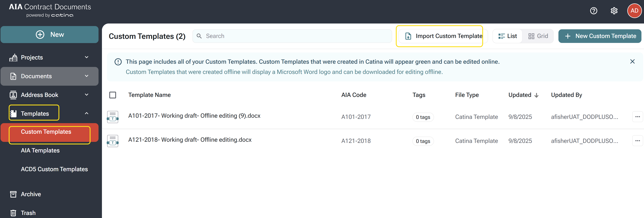Image resolution: width=644 pixels, height=218 pixels.
Task: Click the New Custom Template button
Action: pyautogui.click(x=600, y=36)
